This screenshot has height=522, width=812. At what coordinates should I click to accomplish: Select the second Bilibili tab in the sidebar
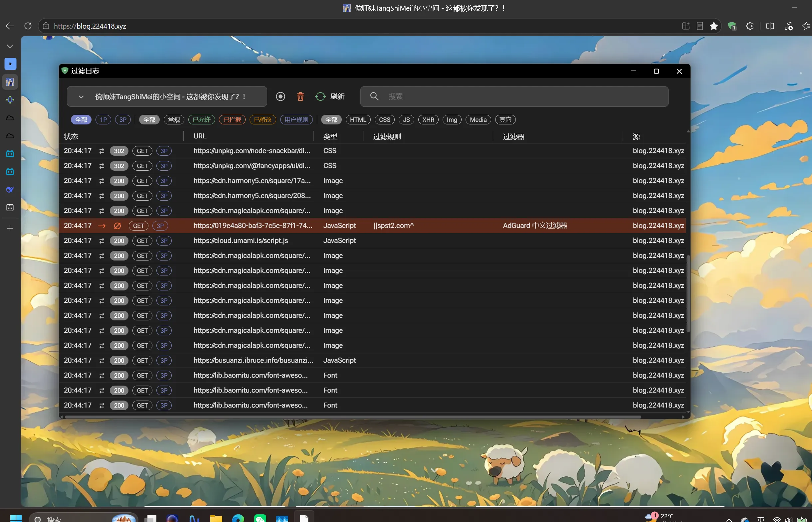10,172
